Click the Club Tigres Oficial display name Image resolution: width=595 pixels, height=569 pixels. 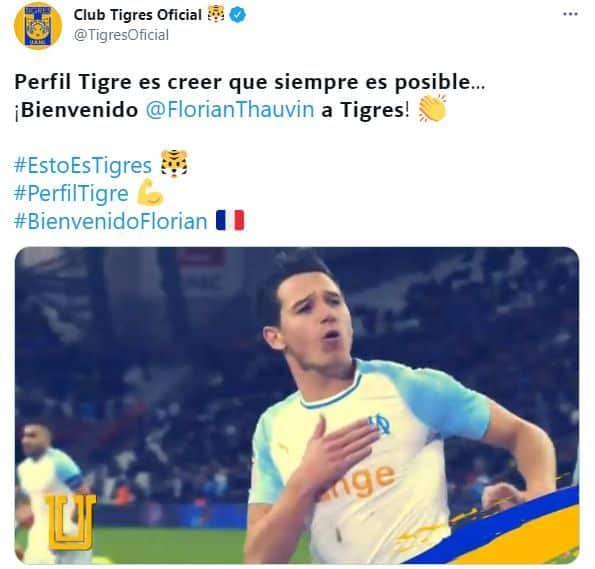coord(137,15)
